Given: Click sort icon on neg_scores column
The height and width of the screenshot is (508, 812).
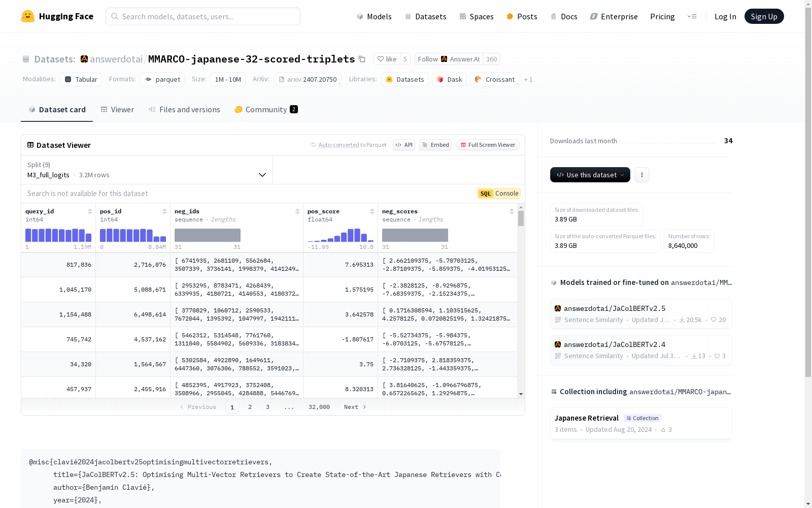Looking at the screenshot, I should tap(512, 211).
